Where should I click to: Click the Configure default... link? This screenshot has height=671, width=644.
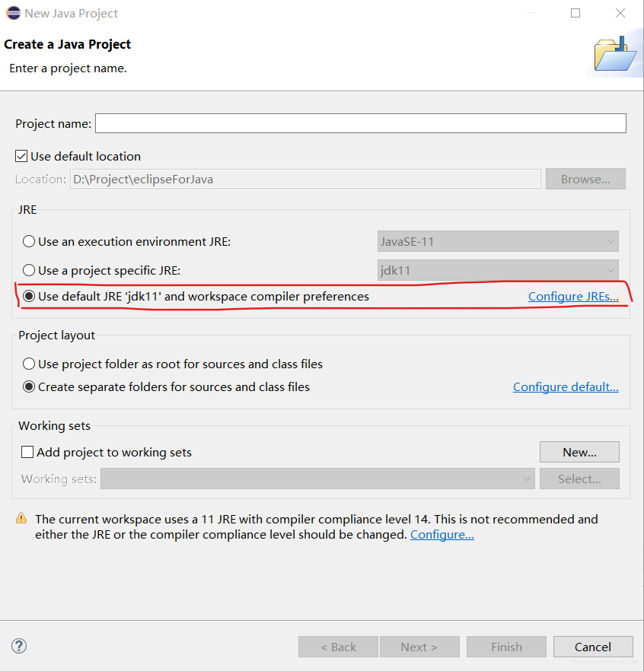point(566,386)
